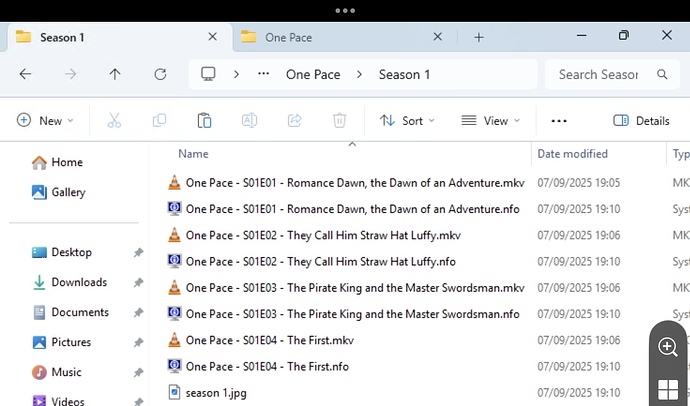Image resolution: width=690 pixels, height=406 pixels.
Task: Open Documents in the sidebar
Action: click(x=70, y=312)
